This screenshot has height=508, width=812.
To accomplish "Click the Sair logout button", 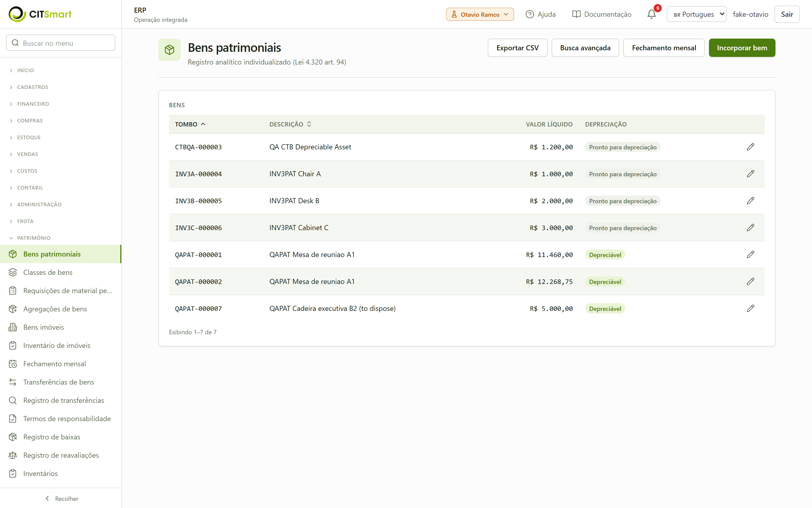I will [x=787, y=14].
